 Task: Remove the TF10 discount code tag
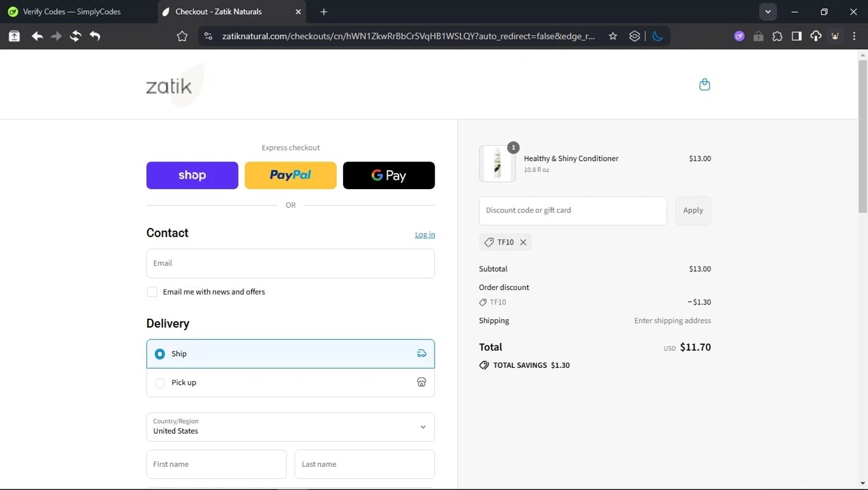(523, 242)
